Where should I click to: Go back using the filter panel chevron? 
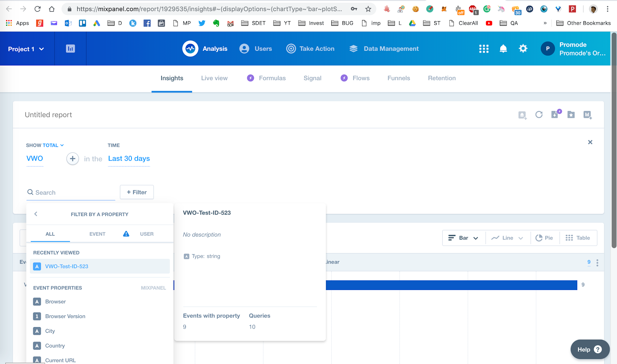coord(36,214)
